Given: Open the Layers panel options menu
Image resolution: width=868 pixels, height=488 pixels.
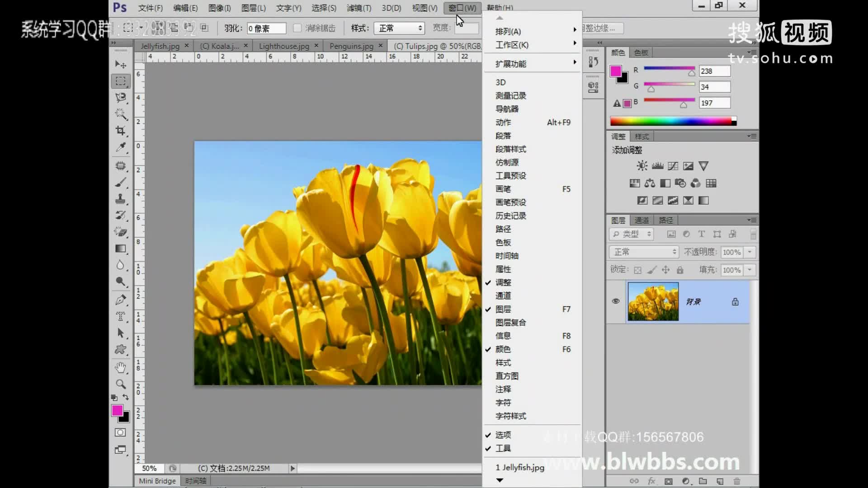Looking at the screenshot, I should (x=752, y=220).
